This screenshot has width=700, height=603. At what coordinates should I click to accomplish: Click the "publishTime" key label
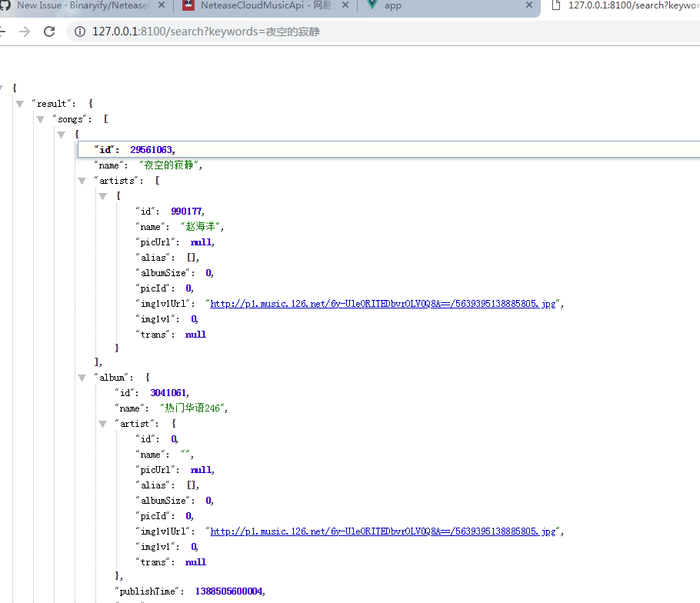point(147,591)
